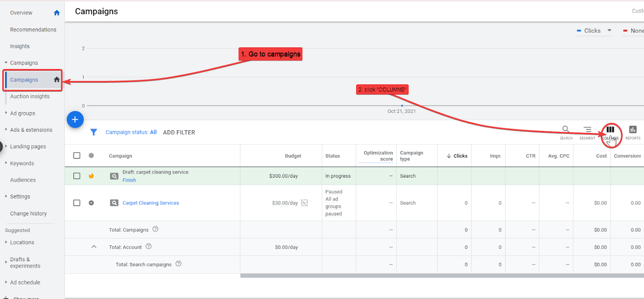Expand Keywords in sidebar
The height and width of the screenshot is (299, 644).
pyautogui.click(x=6, y=163)
